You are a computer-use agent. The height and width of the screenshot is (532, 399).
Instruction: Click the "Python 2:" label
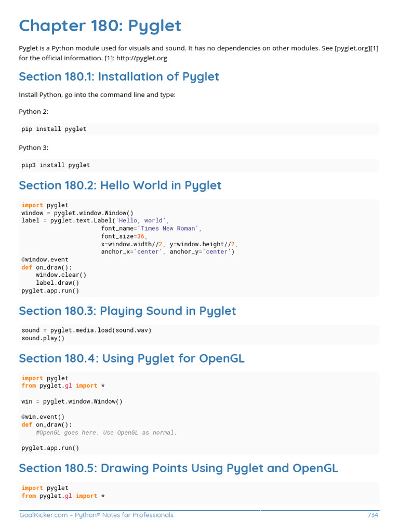(x=33, y=112)
